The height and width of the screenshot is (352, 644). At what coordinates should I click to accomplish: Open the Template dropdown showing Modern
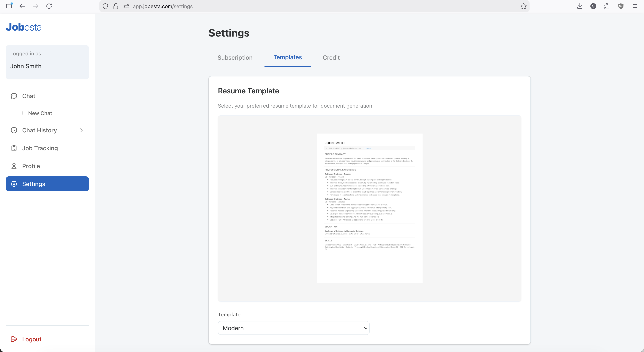pyautogui.click(x=293, y=328)
